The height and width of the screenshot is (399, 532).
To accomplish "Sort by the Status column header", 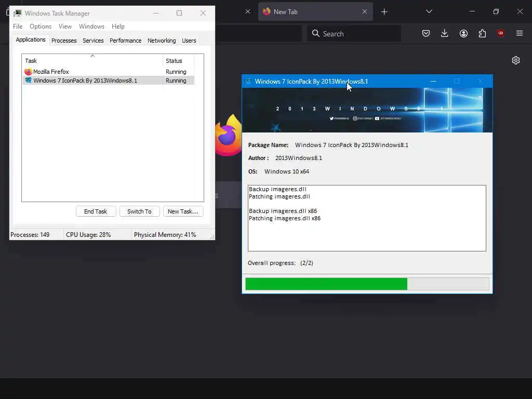I will coord(179,61).
